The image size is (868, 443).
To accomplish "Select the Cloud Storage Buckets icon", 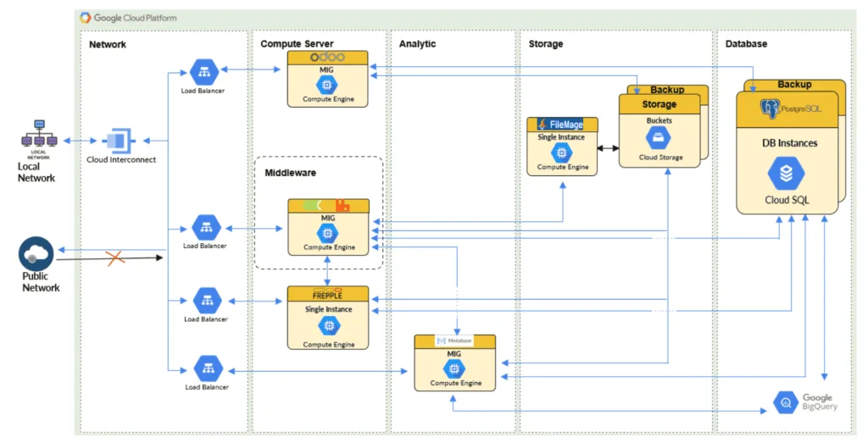I will pyautogui.click(x=659, y=139).
